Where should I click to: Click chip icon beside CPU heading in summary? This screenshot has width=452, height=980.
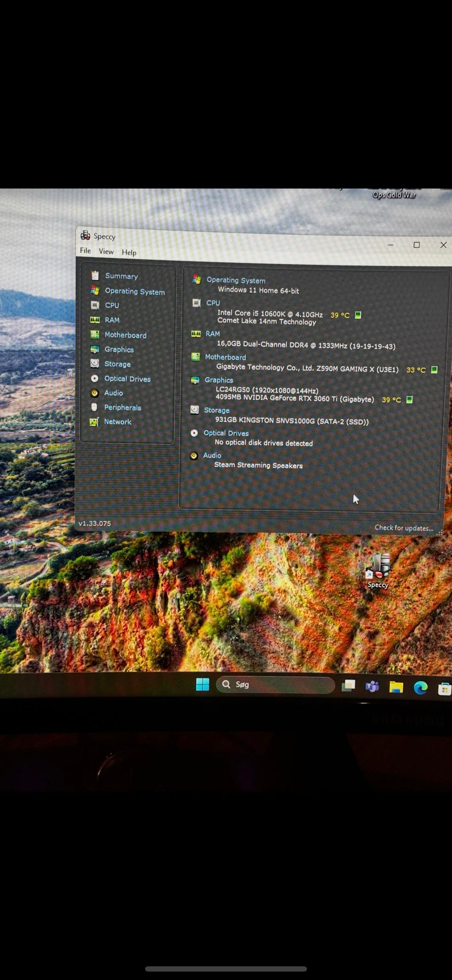point(196,303)
